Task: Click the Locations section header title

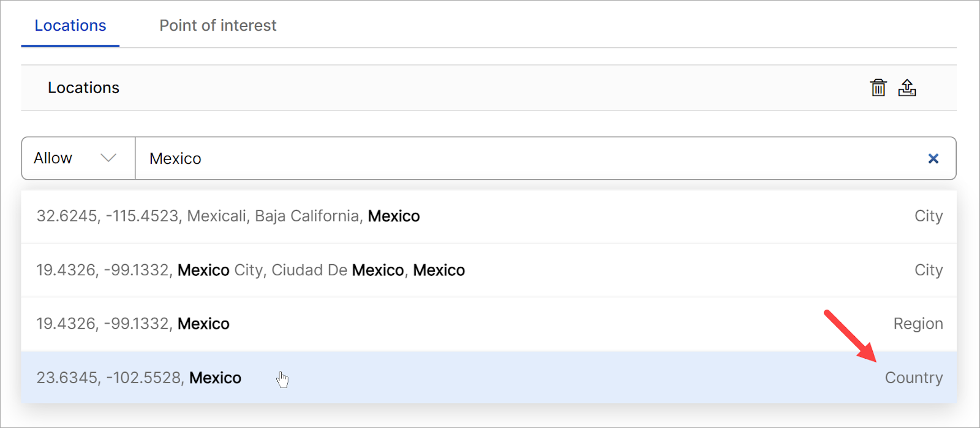Action: 84,88
